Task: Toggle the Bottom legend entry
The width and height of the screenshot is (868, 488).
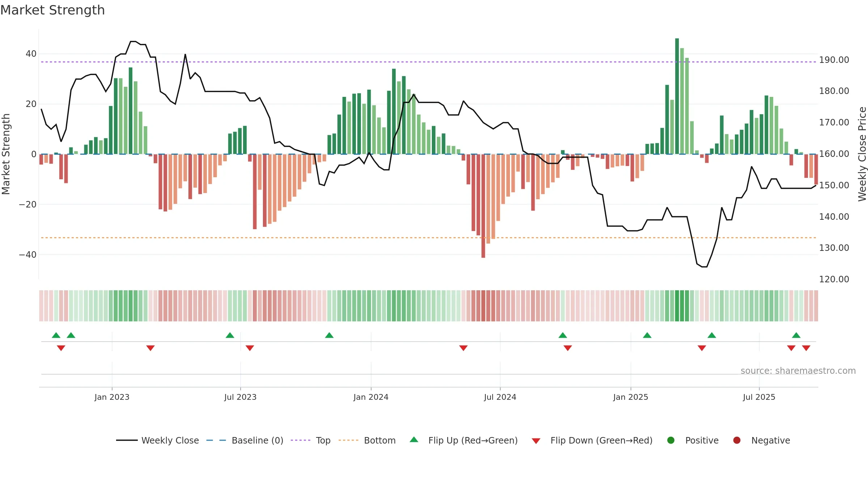Action: pos(367,440)
